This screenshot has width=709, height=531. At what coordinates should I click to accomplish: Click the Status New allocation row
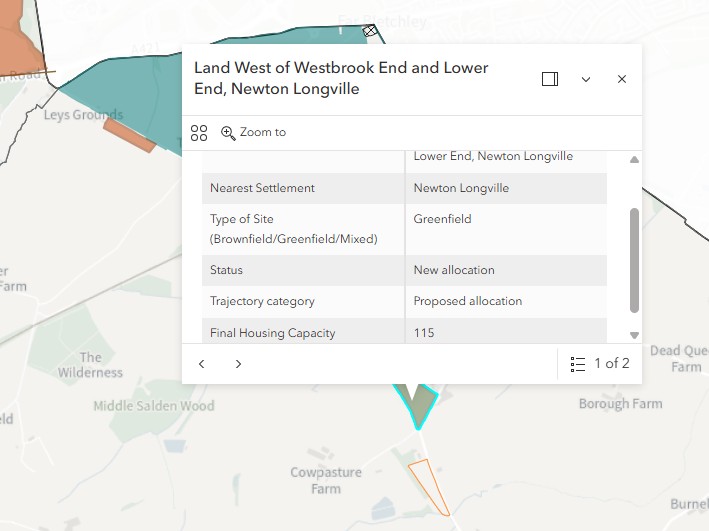[404, 270]
